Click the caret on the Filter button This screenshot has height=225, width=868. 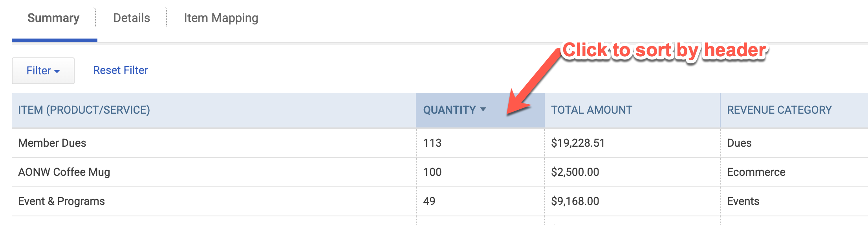click(x=57, y=71)
